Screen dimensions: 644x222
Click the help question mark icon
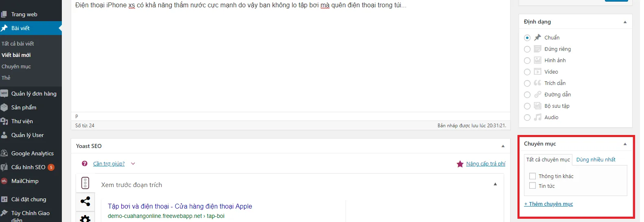(x=85, y=163)
